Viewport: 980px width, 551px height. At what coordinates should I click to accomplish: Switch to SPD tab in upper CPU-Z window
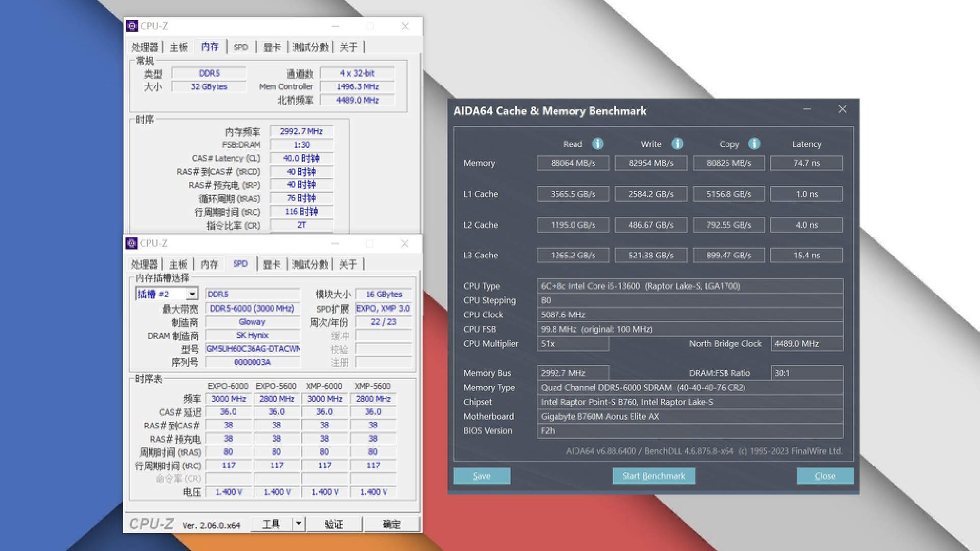tap(240, 47)
